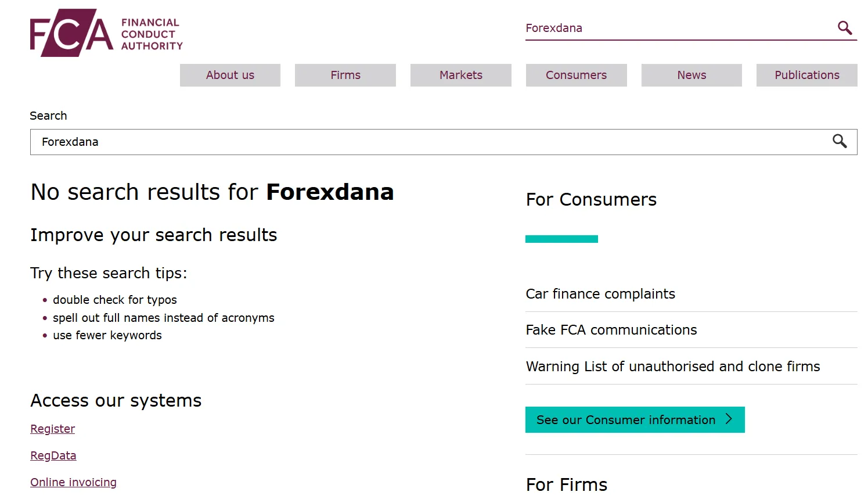The width and height of the screenshot is (868, 499).
Task: Click the header Forexdana search field
Action: tap(679, 28)
